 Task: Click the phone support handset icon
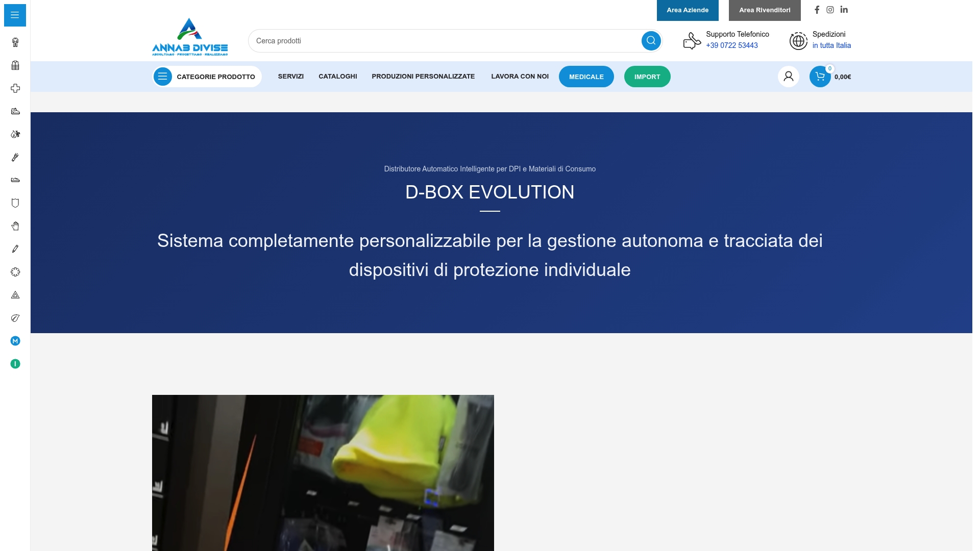coord(692,41)
